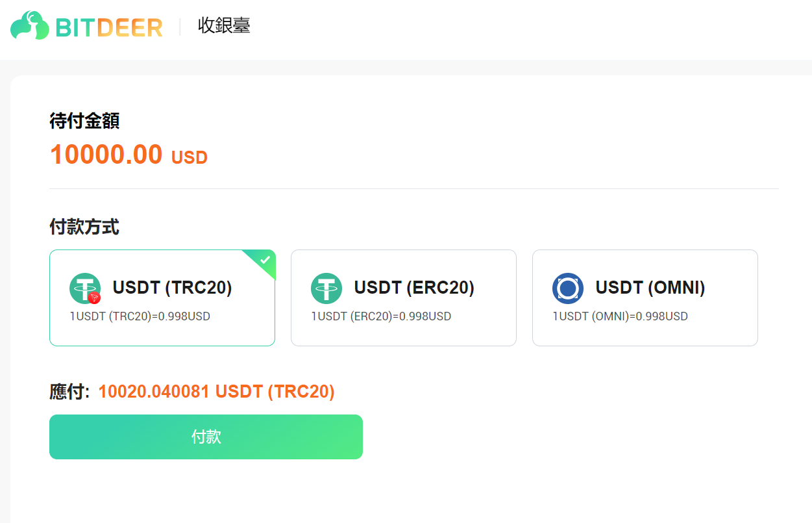This screenshot has height=523, width=812.
Task: Click the USDT (OMNI) label text
Action: [x=650, y=288]
